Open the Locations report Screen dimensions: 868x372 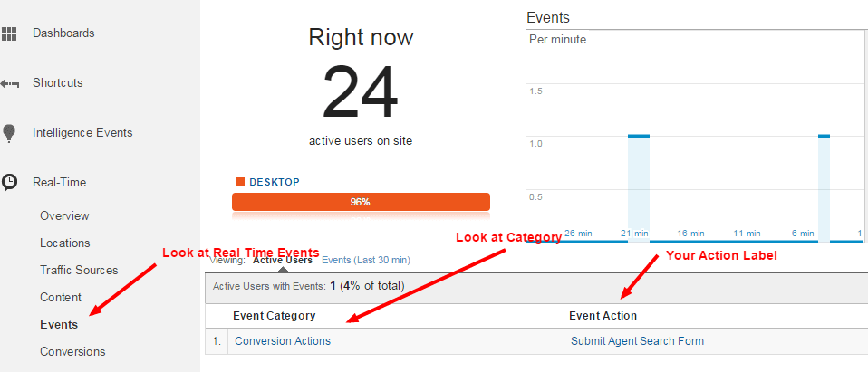[64, 243]
